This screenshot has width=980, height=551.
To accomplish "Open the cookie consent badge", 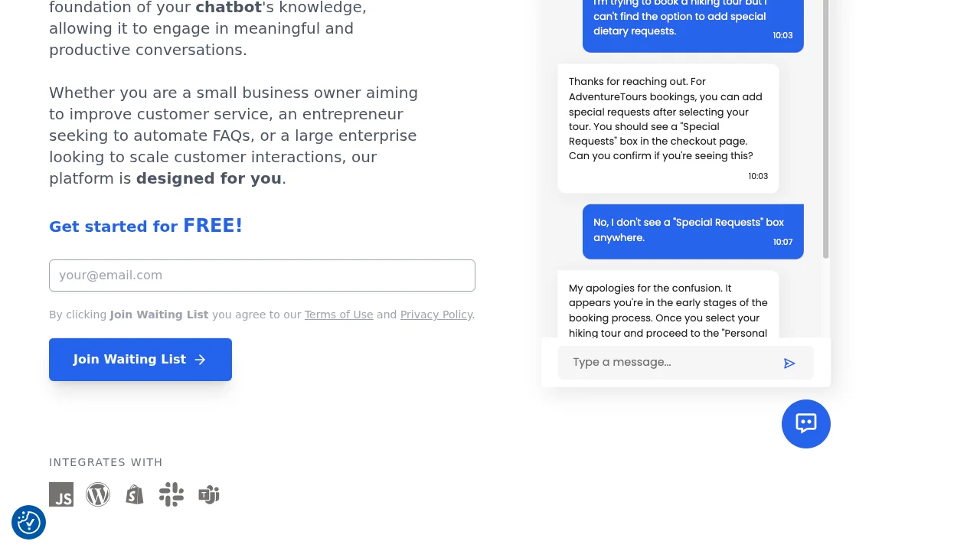I will (29, 523).
